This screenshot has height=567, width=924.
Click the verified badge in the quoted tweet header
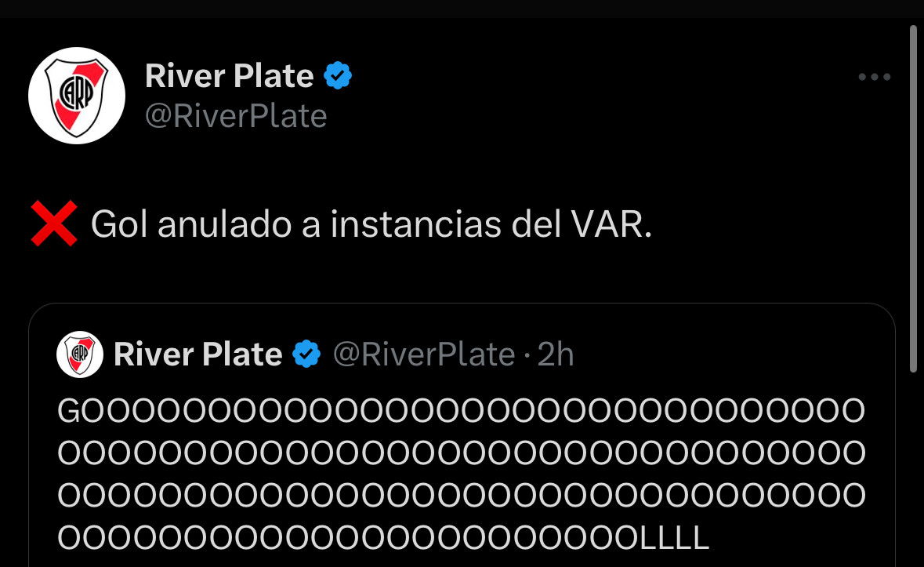coord(306,354)
